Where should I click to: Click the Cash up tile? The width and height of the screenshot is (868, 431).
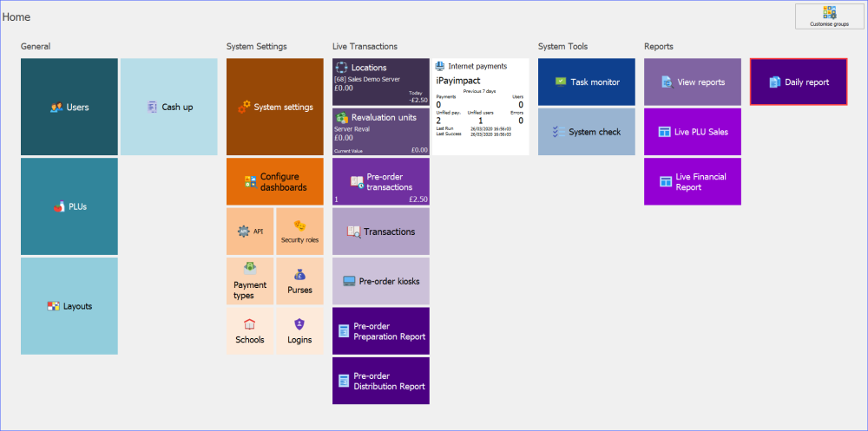169,107
